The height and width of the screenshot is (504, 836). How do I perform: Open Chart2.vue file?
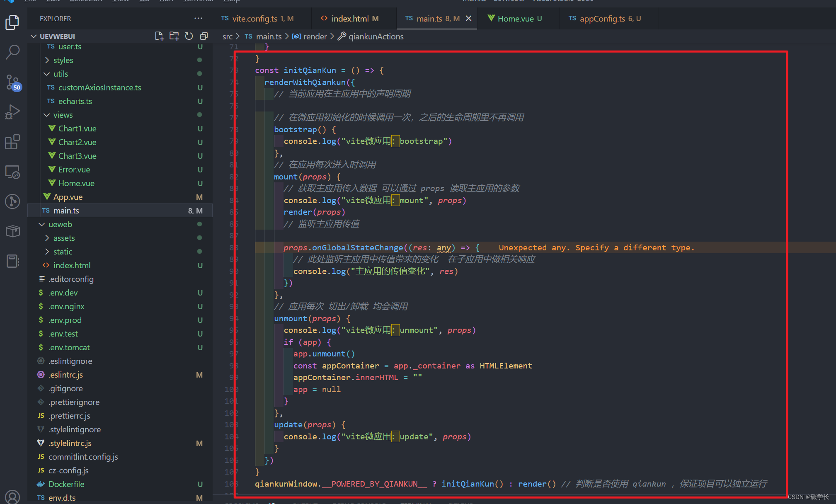pos(120,142)
